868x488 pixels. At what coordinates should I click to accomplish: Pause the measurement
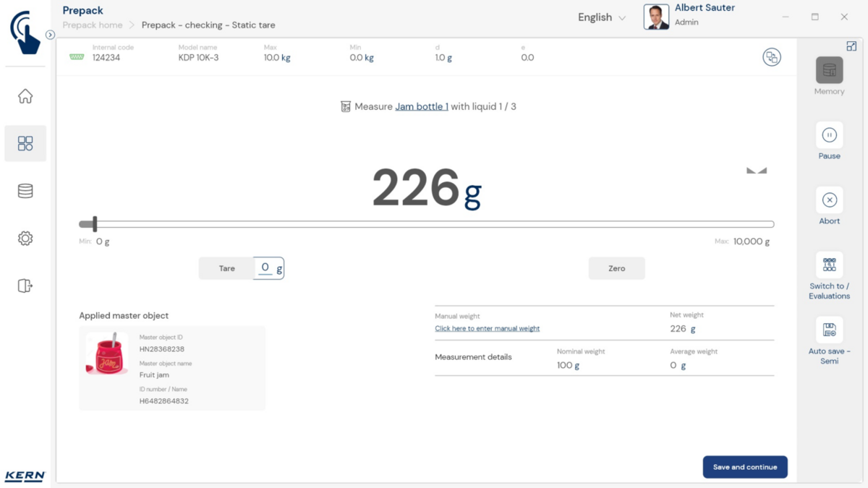tap(829, 135)
